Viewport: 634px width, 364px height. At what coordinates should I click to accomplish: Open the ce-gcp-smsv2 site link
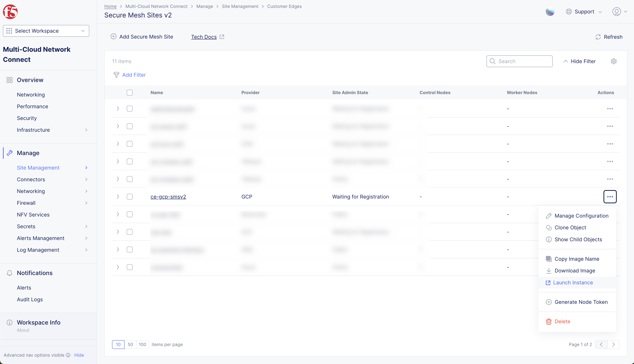pyautogui.click(x=168, y=197)
